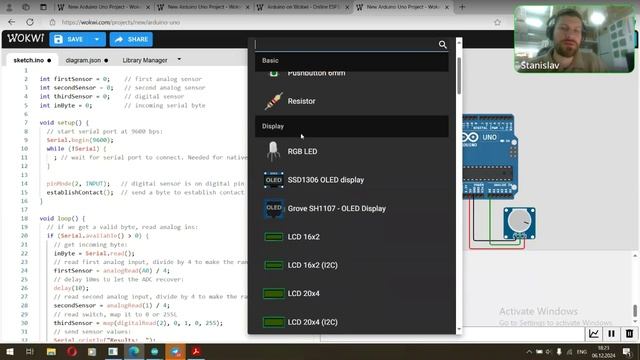
Task: Open the serial plotter graph icon
Action: (x=594, y=334)
